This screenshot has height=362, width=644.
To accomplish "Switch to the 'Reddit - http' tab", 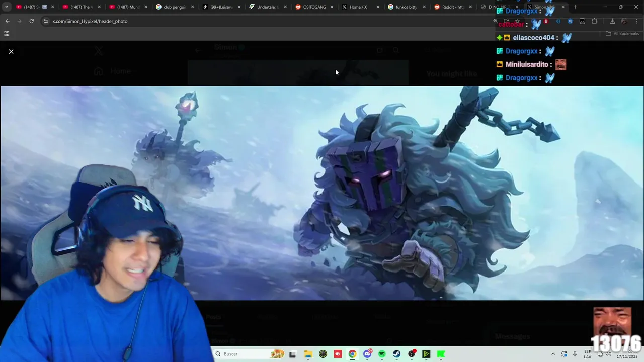I will click(x=453, y=7).
